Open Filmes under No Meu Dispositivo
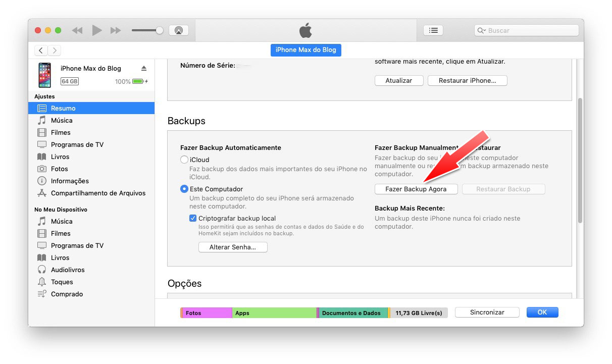The width and height of the screenshot is (612, 364). 91,233
